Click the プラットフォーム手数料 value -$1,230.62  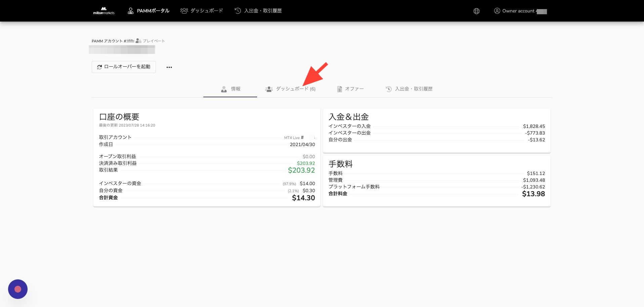(x=533, y=187)
